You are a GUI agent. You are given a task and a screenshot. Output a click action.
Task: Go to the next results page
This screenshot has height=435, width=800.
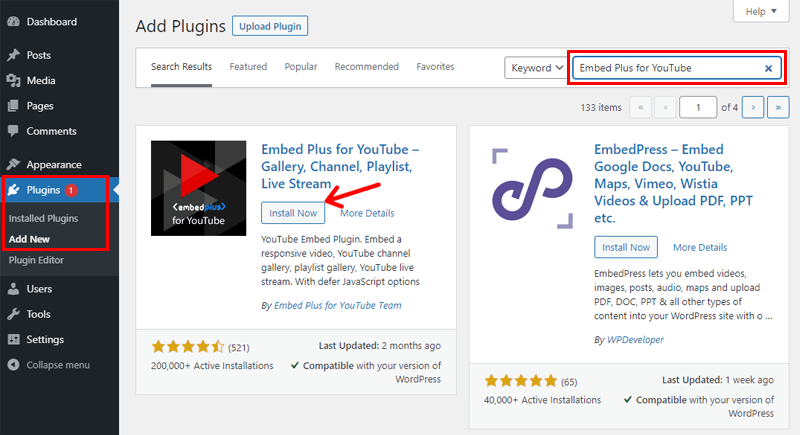pos(753,108)
